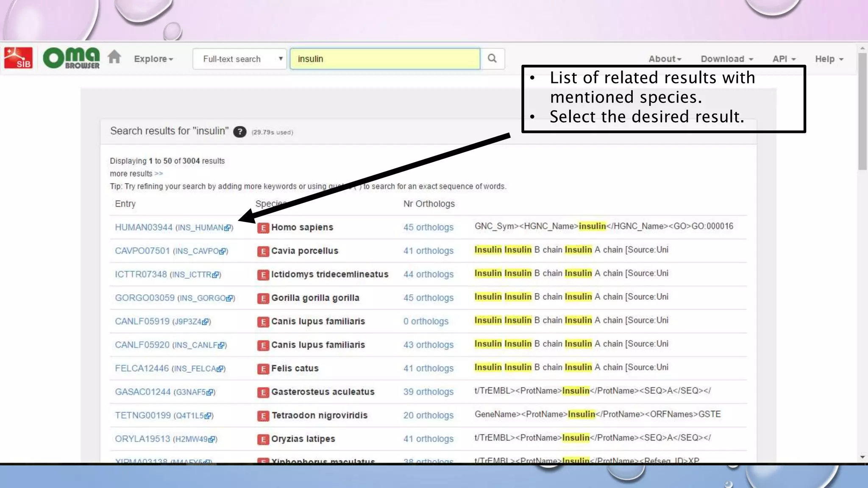
Task: Click the red E badge for Felis catus
Action: point(263,369)
